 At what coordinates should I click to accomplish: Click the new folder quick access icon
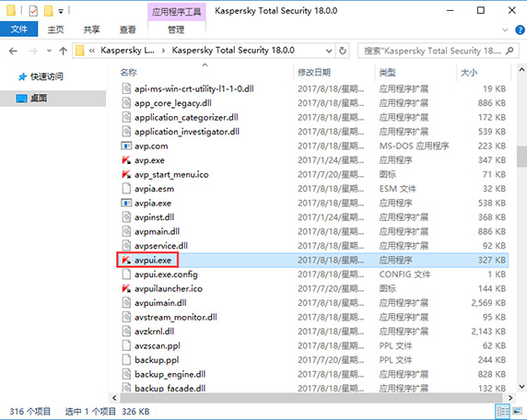49,11
